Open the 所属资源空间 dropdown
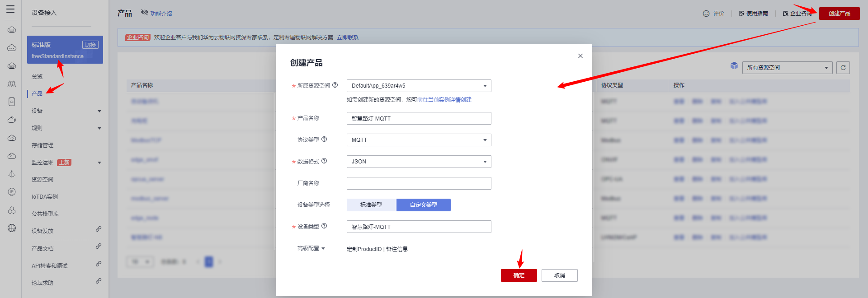 [419, 86]
